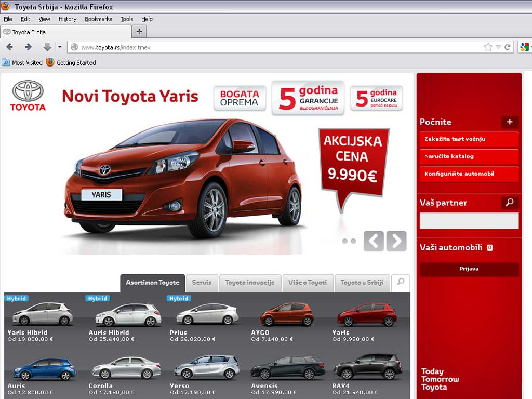The width and height of the screenshot is (532, 399).
Task: Select the Toyota Srbija browser tab
Action: tap(66, 32)
